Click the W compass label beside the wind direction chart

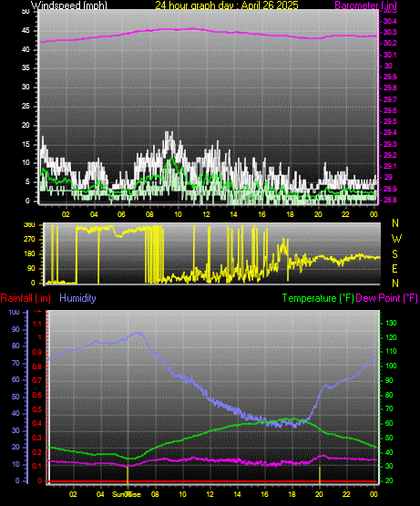[396, 239]
